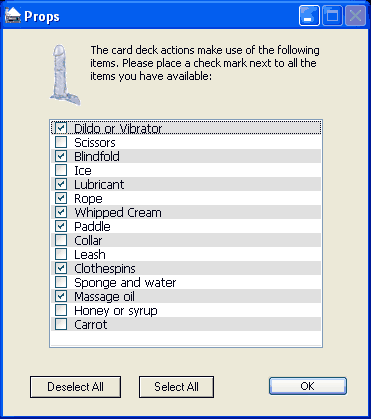Screen dimensions: 371x419
Task: Click the Deselect All button
Action: 75,387
